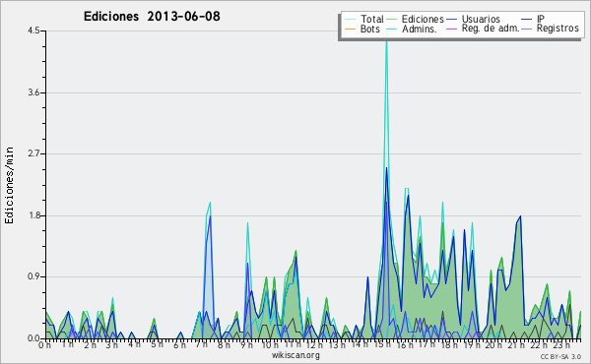The width and height of the screenshot is (591, 364).
Task: Click the 2.7 Y-axis value
Action: click(33, 153)
